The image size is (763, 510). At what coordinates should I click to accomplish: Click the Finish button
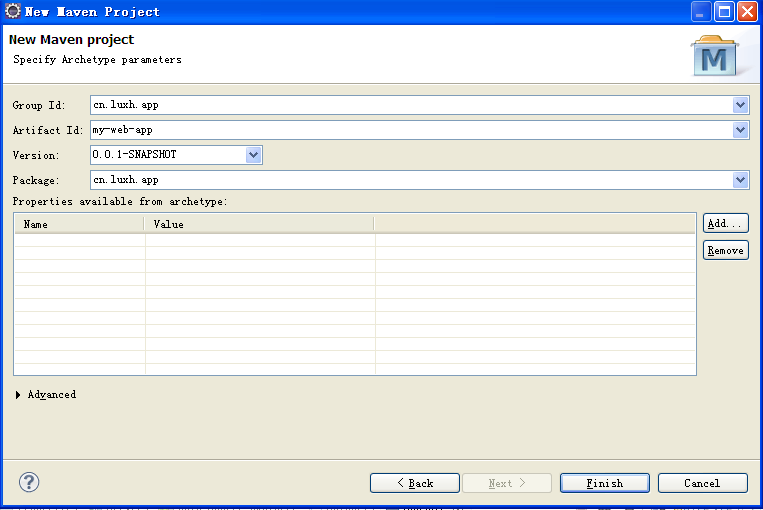[604, 483]
